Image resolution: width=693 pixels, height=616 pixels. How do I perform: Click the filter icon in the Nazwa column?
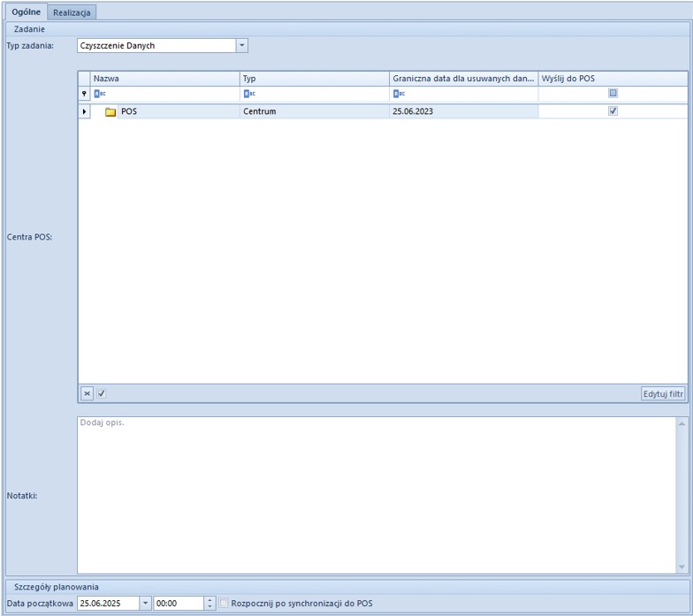99,94
